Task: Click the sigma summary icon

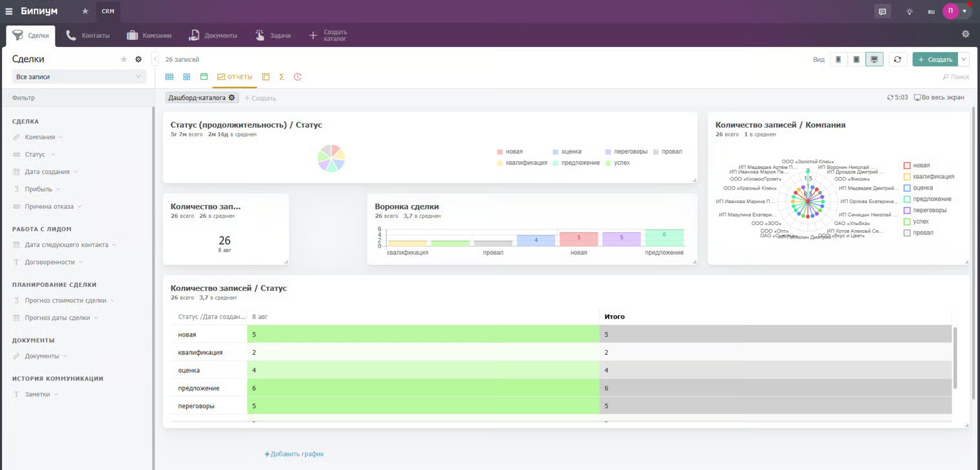Action: click(x=282, y=77)
